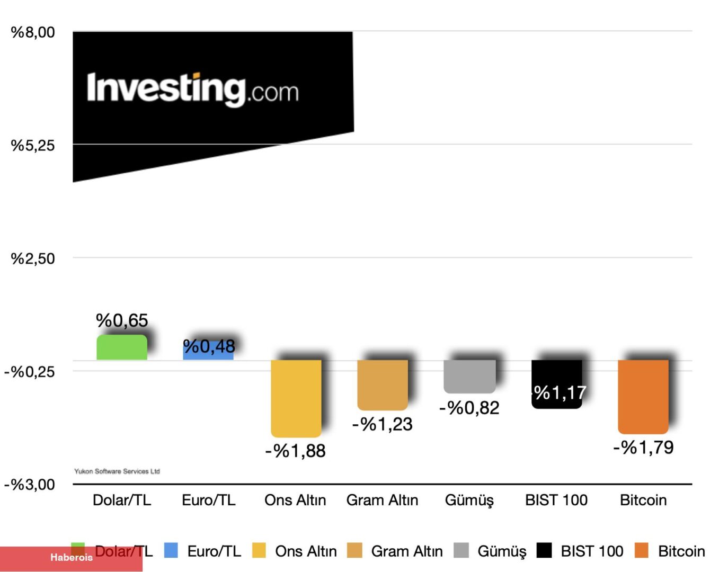Click the %8,00 y-axis label
This screenshot has height=572, width=728.
point(33,32)
